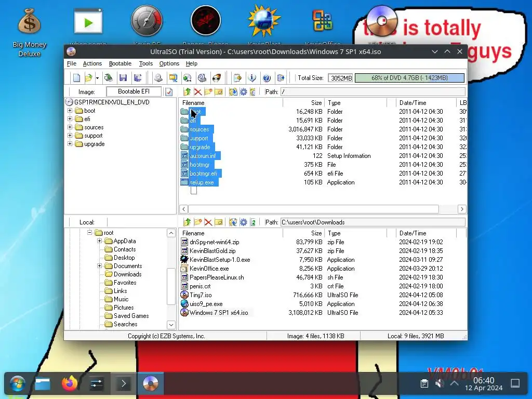Viewport: 532px width, 399px height.
Task: Select the Downloads folder in local tree
Action: pos(128,274)
